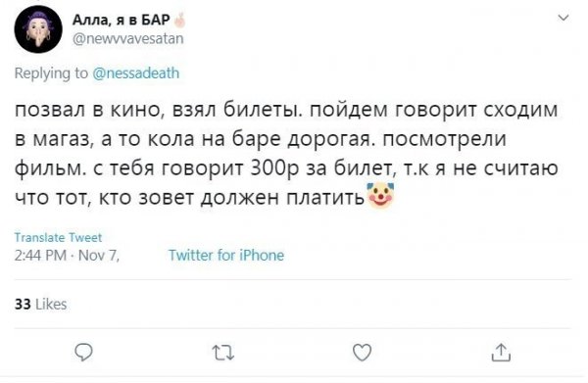Open the tweet options chevron menu
588x383 pixels.
563,18
